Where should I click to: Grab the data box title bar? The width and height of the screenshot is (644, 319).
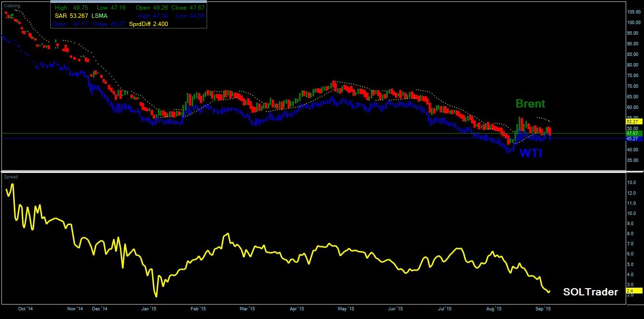pyautogui.click(x=129, y=2)
